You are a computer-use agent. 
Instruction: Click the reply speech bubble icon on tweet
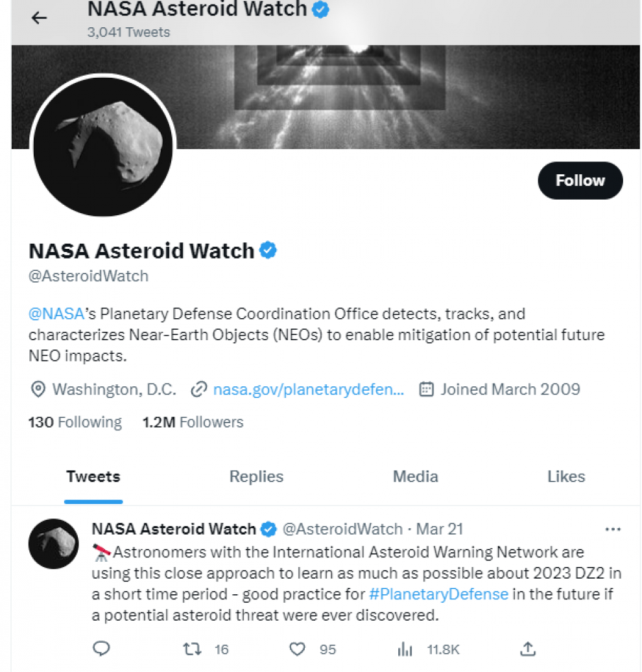101,649
